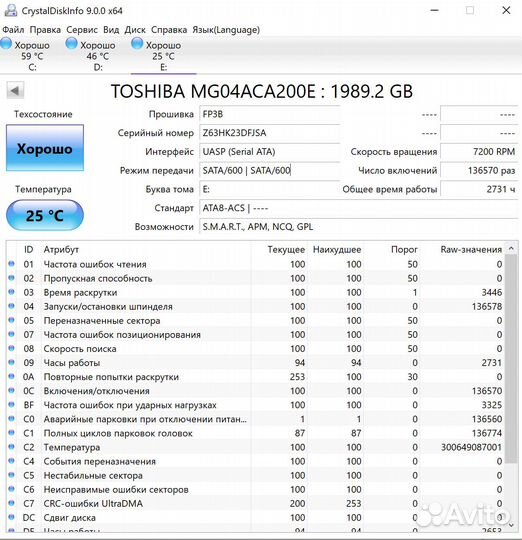The height and width of the screenshot is (540, 522).
Task: Click the Наихудшее column header
Action: click(x=337, y=249)
